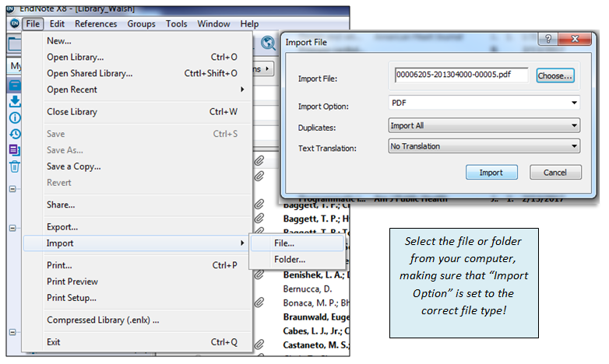This screenshot has height=364, width=609.
Task: Close the Import File dialog with X
Action: pyautogui.click(x=575, y=39)
